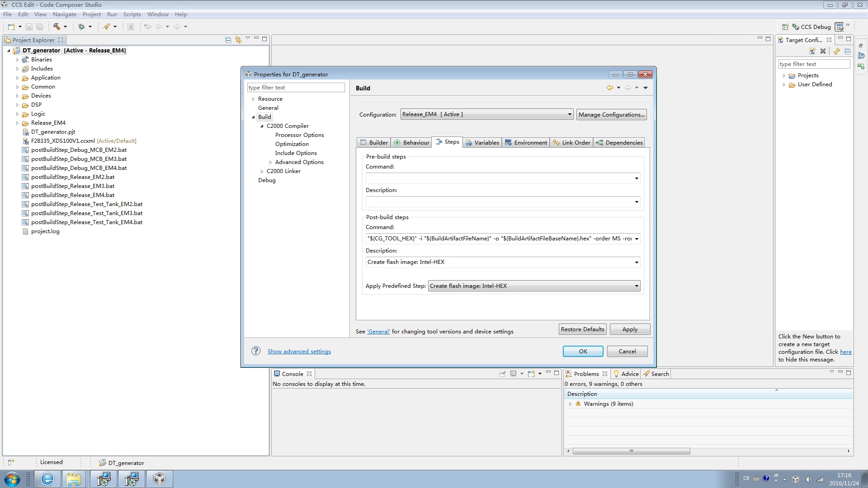Click the Show advanced settings link

tap(299, 351)
